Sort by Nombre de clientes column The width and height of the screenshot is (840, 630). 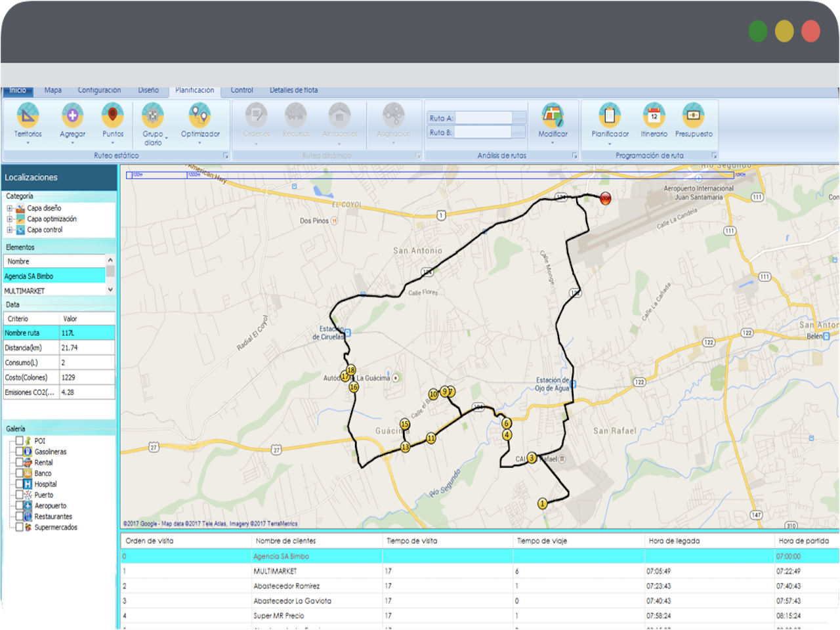click(316, 541)
